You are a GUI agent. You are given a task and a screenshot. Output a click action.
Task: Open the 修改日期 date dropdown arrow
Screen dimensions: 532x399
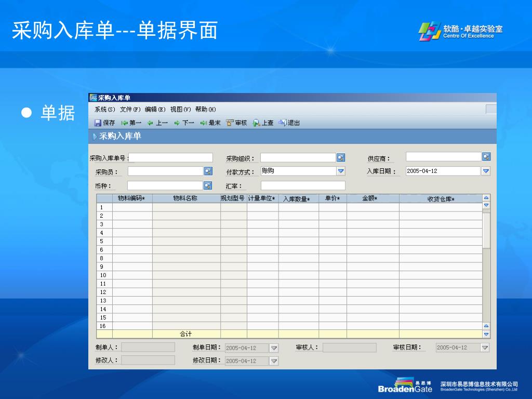[274, 361]
